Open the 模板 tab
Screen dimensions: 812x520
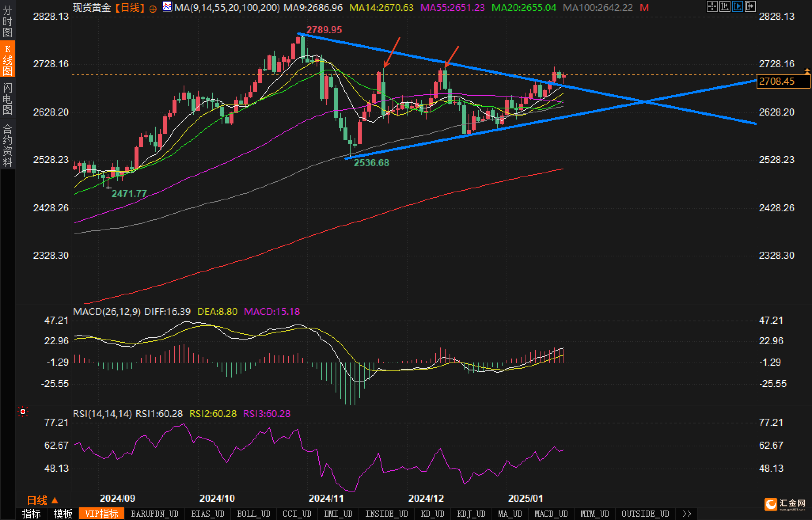tap(63, 514)
